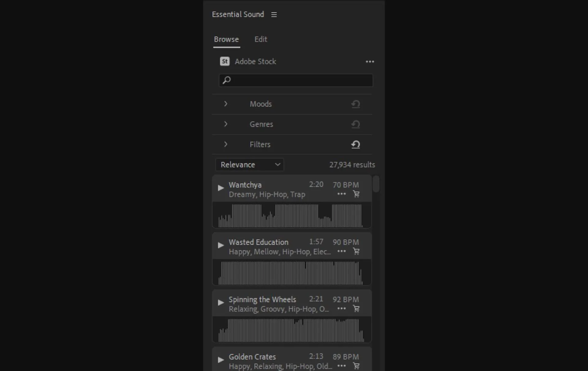588x371 pixels.
Task: Expand the Moods filter section
Action: (225, 104)
